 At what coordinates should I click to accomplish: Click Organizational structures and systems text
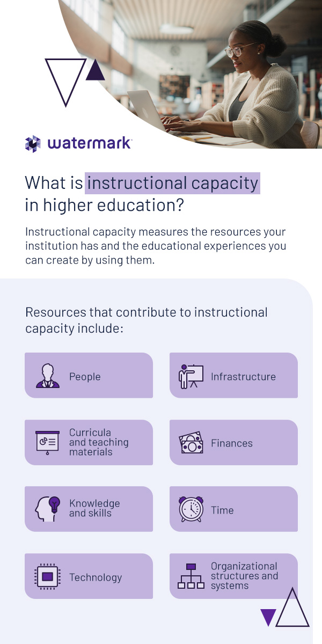click(244, 576)
